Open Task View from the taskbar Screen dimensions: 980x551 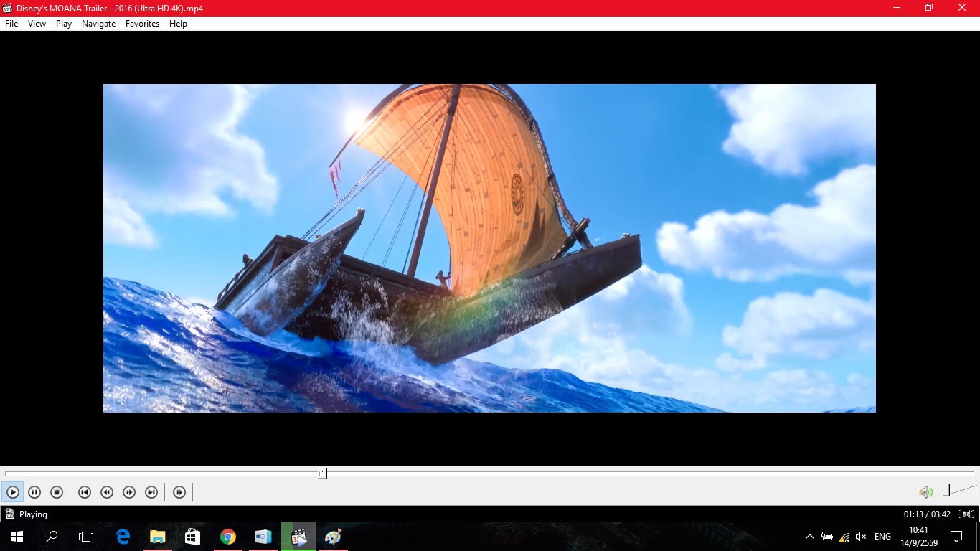86,537
